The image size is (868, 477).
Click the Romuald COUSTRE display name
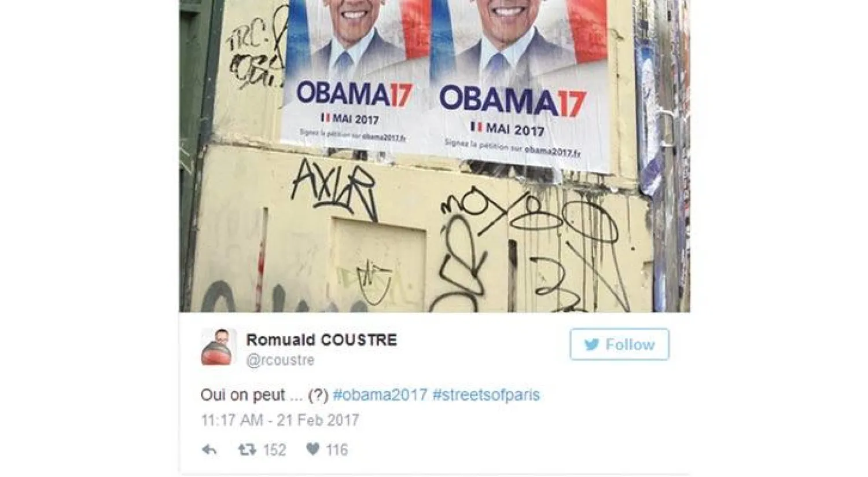(322, 340)
